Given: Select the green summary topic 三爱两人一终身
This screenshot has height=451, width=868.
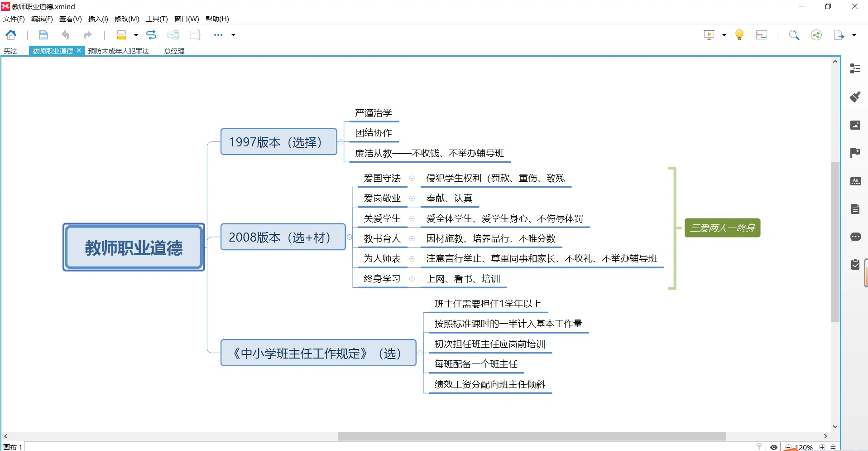Looking at the screenshot, I should click(722, 228).
